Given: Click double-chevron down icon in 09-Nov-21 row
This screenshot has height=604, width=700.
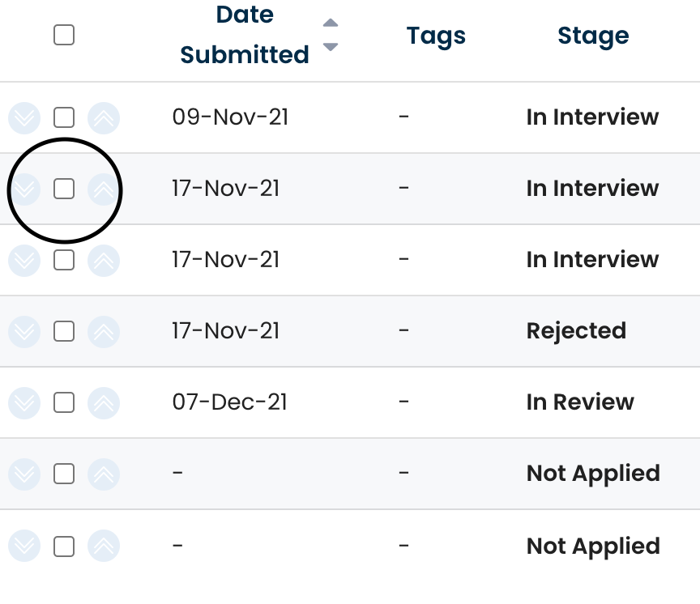Looking at the screenshot, I should point(24,118).
